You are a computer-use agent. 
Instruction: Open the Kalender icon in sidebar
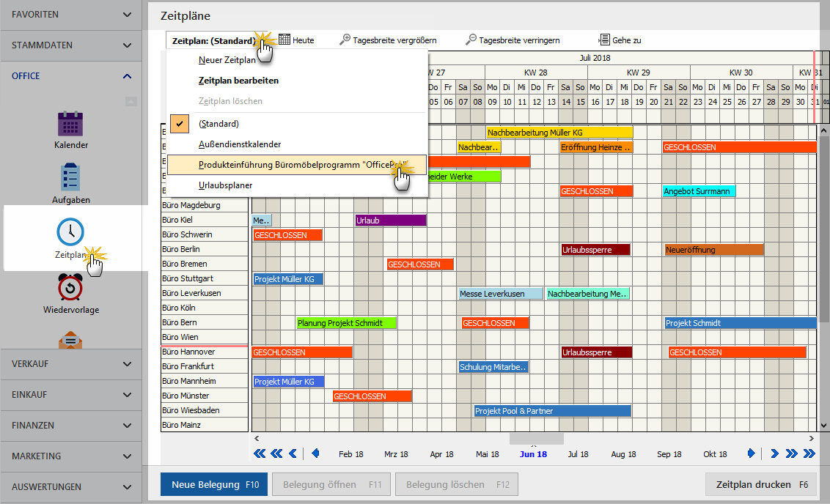[70, 124]
